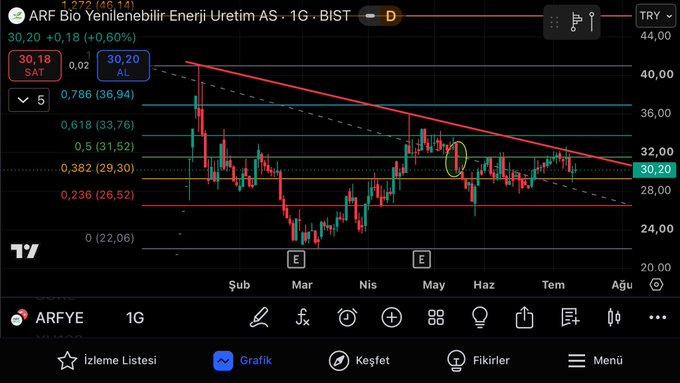Change the 1G interval selector
The height and width of the screenshot is (383, 680).
135,318
